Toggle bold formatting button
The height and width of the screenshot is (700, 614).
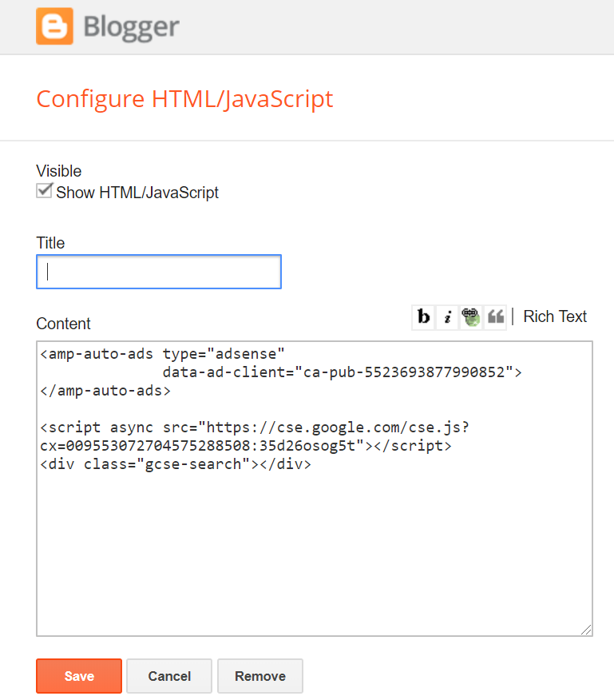(x=423, y=317)
